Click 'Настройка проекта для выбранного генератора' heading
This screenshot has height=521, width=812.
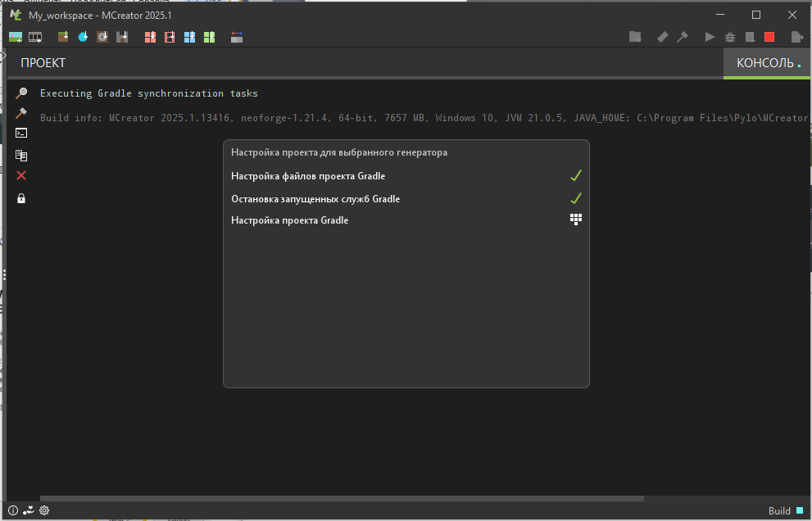tap(339, 152)
